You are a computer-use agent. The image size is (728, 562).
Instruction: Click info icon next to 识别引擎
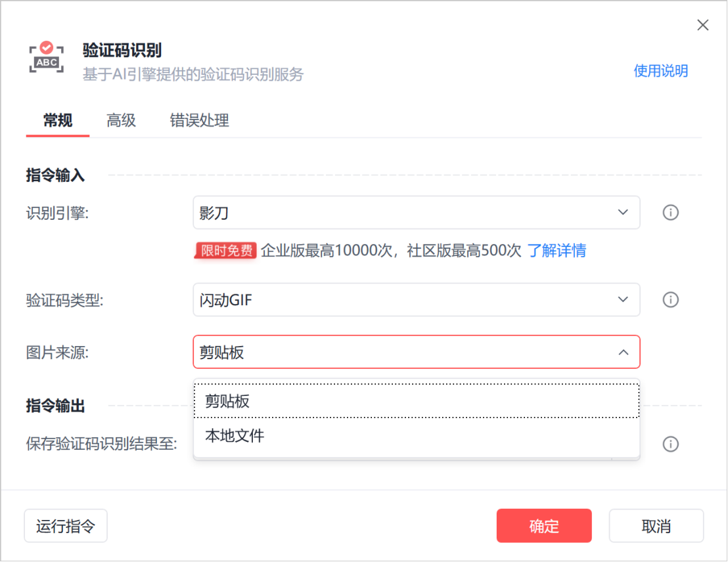pos(670,213)
